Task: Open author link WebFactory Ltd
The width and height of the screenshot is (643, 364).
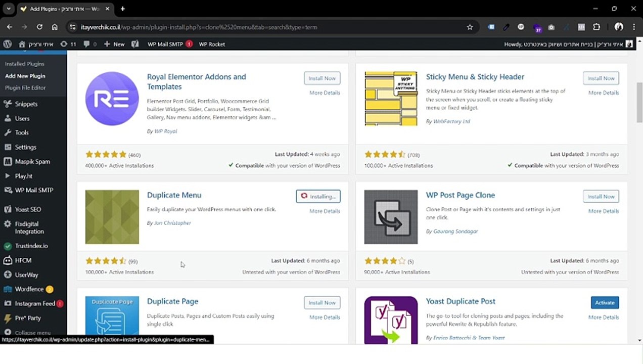Action: point(451,121)
